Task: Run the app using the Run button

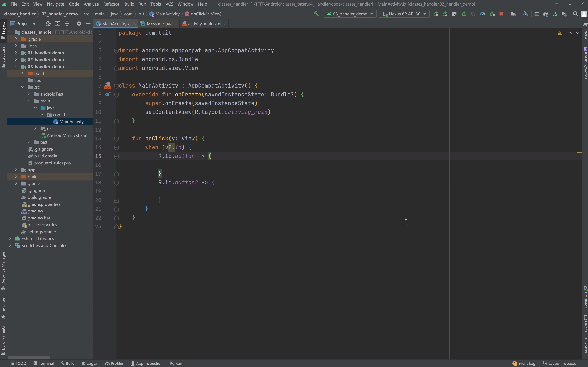Action: [x=436, y=14]
